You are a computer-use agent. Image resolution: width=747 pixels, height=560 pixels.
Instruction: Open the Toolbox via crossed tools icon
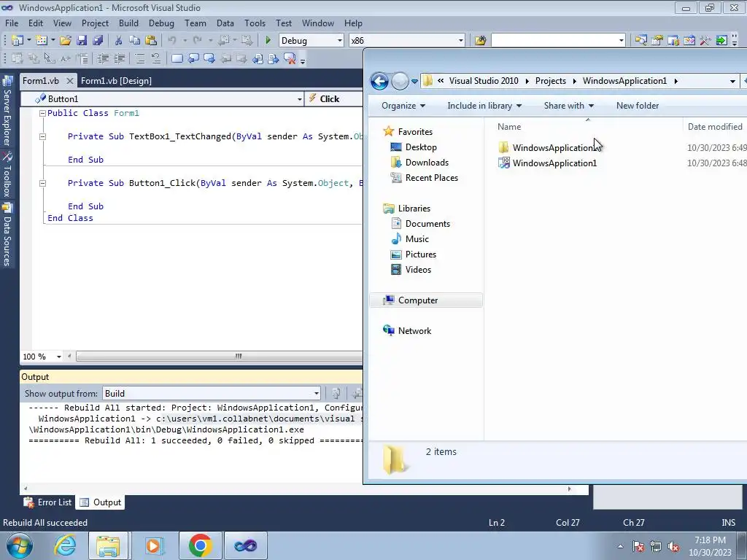(705, 41)
